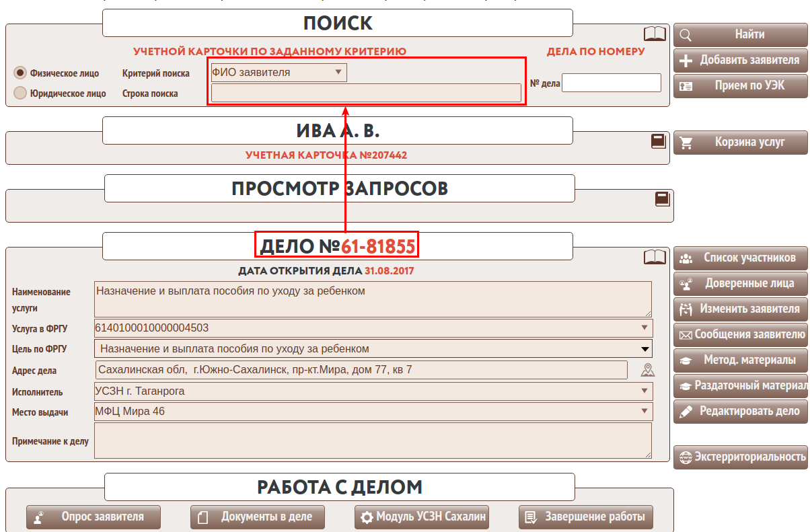The image size is (810, 532).
Task: Expand Исполнитель dropdown list
Action: (373, 391)
